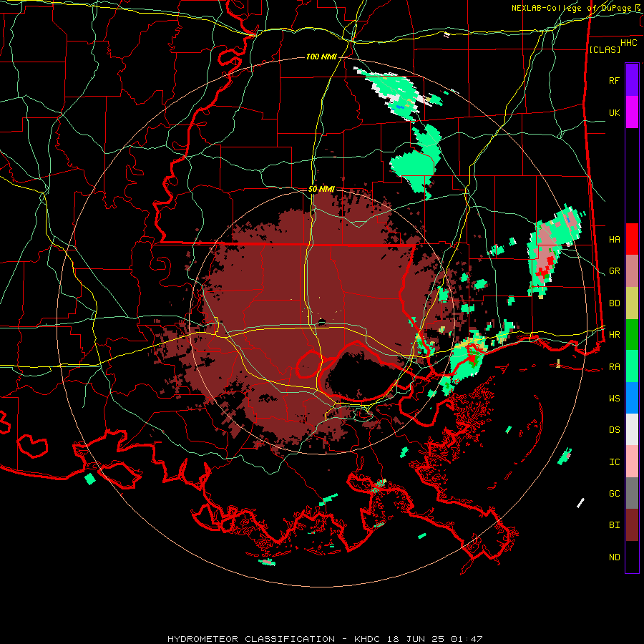This screenshot has width=644, height=644.
Task: Click the ND legend label
Action: [614, 557]
